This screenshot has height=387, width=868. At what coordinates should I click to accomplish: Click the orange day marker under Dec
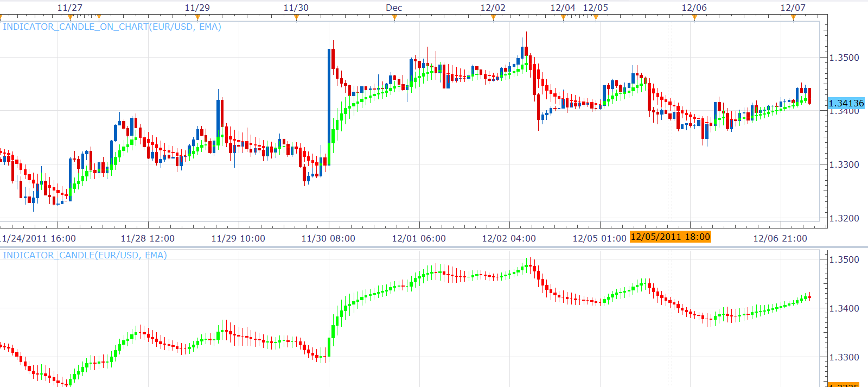(394, 18)
